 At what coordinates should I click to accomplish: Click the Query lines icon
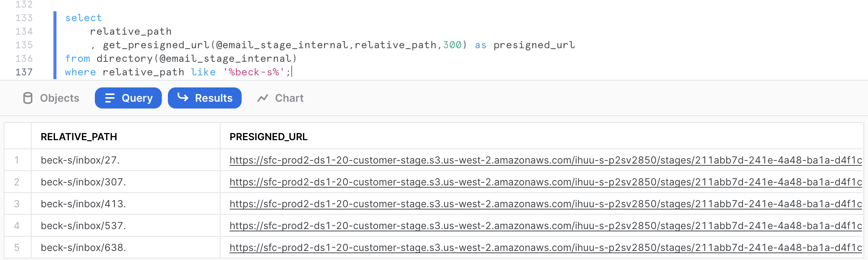pyautogui.click(x=110, y=98)
